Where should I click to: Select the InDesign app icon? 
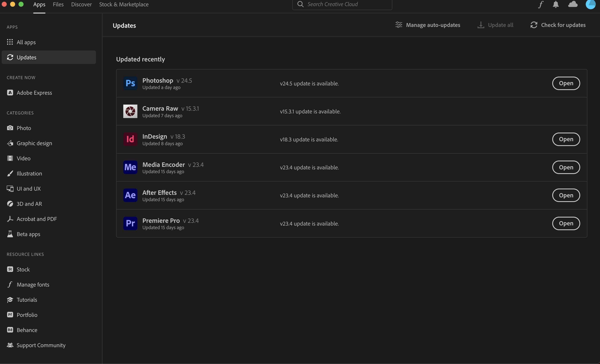(130, 139)
